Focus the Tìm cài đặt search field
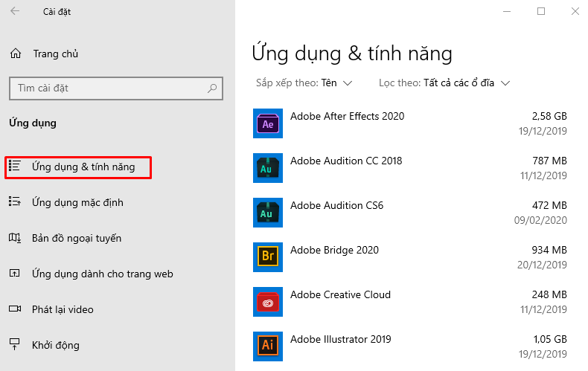 point(116,88)
